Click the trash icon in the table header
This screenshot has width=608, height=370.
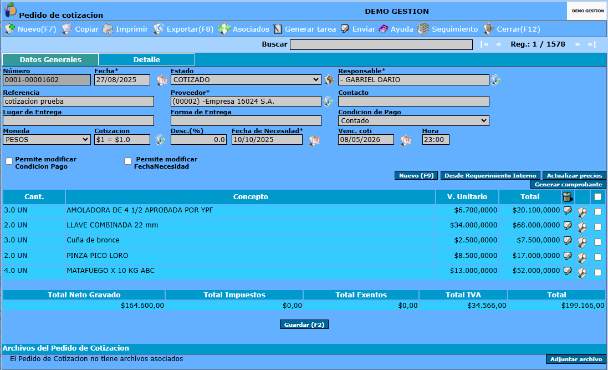[568, 197]
